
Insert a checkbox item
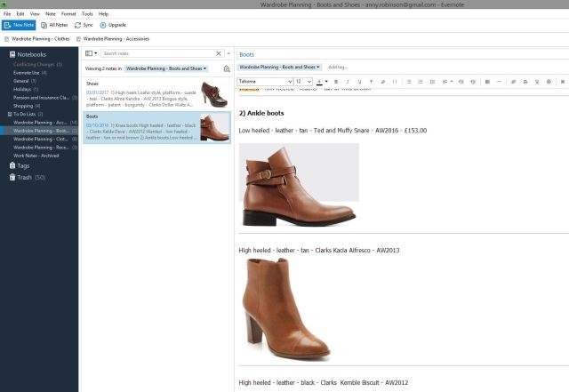point(432,82)
